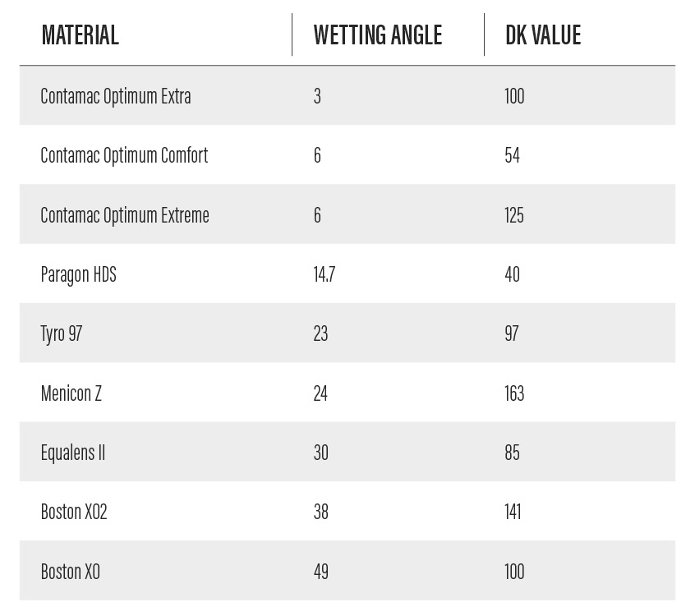The image size is (695, 616).
Task: Click the Equalens II material cell
Action: click(x=72, y=453)
